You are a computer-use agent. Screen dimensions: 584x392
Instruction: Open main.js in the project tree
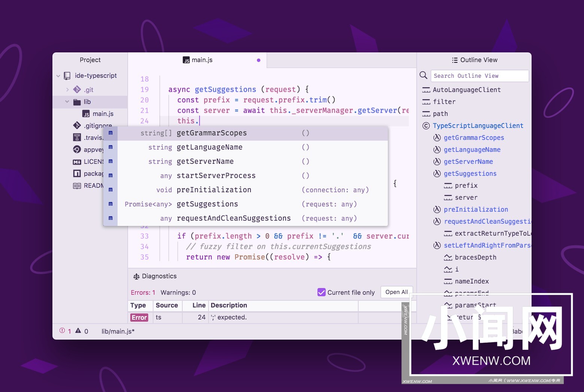click(103, 114)
